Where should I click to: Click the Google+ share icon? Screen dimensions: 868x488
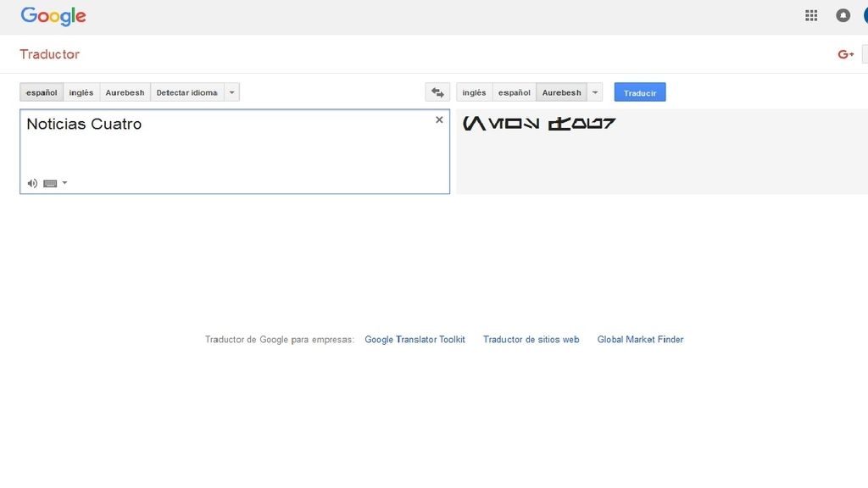pyautogui.click(x=845, y=54)
